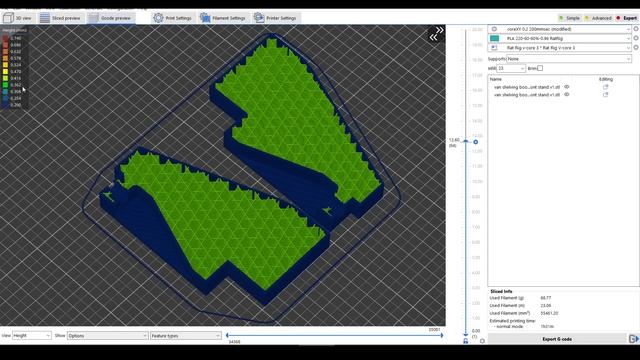The width and height of the screenshot is (640, 360).
Task: Click the Name column header
Action: (496, 79)
